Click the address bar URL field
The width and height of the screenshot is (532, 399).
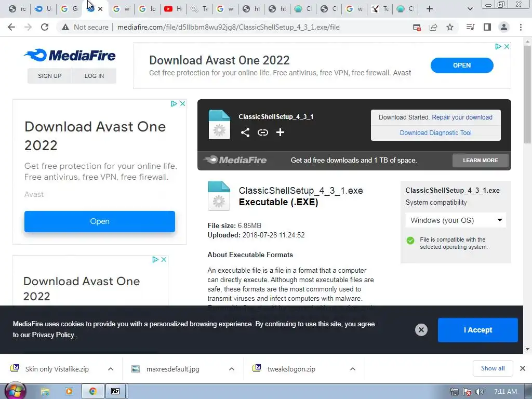tap(229, 27)
